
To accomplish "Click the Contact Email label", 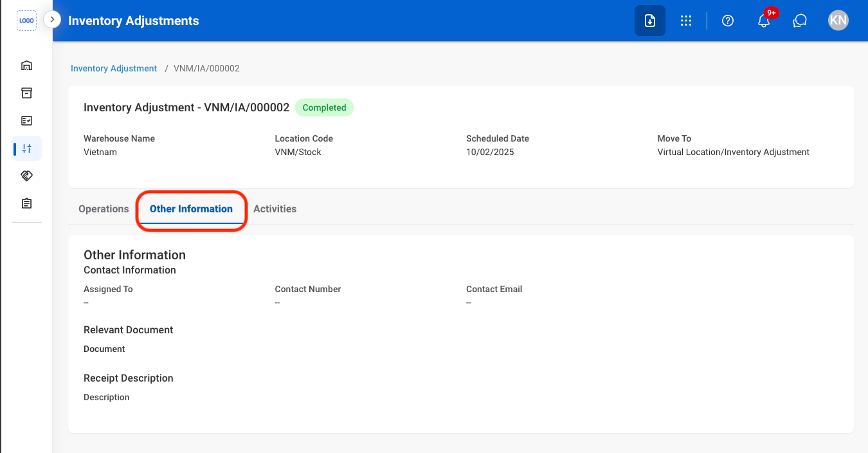I will click(494, 289).
